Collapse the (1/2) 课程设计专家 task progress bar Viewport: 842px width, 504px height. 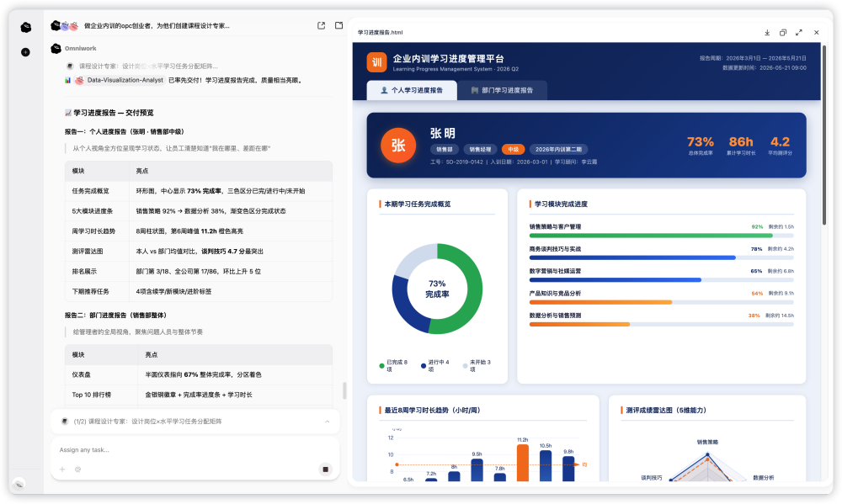[x=327, y=422]
